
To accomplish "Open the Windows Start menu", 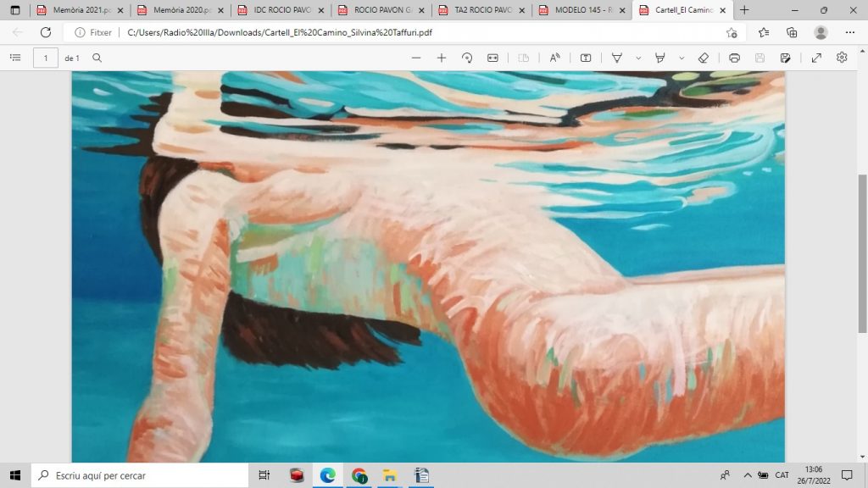I will click(x=15, y=475).
